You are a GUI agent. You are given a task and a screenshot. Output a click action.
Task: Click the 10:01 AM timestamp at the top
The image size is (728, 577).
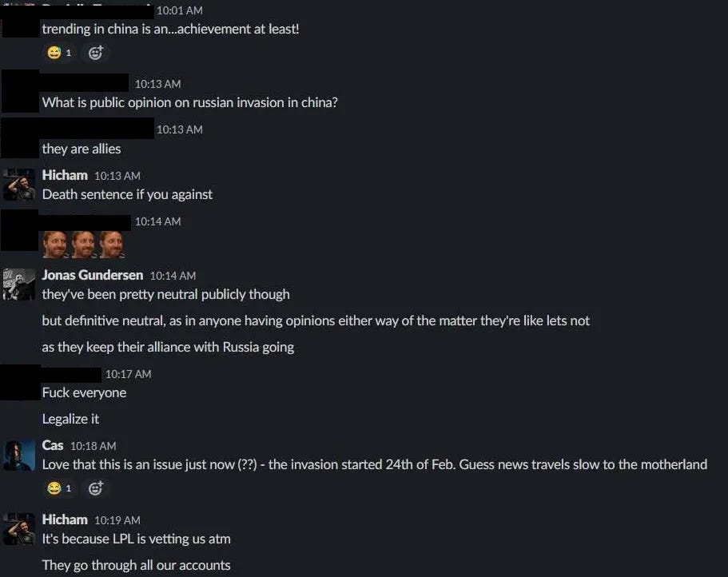(179, 10)
